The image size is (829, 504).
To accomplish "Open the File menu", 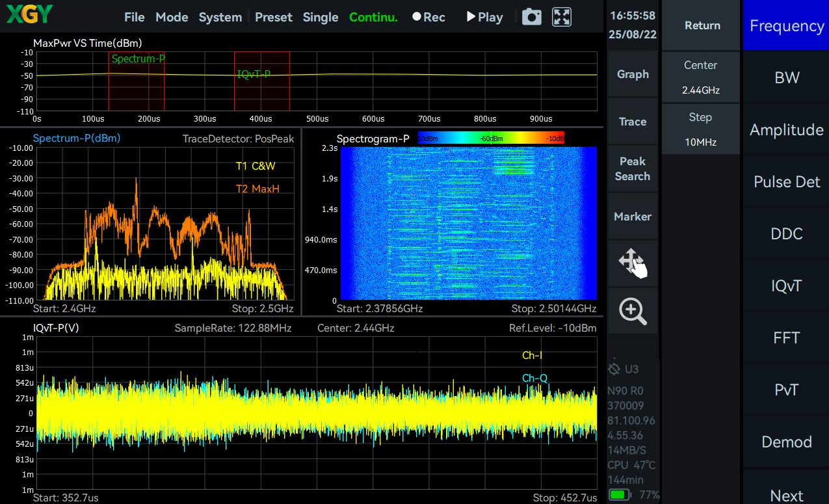I will click(x=135, y=17).
